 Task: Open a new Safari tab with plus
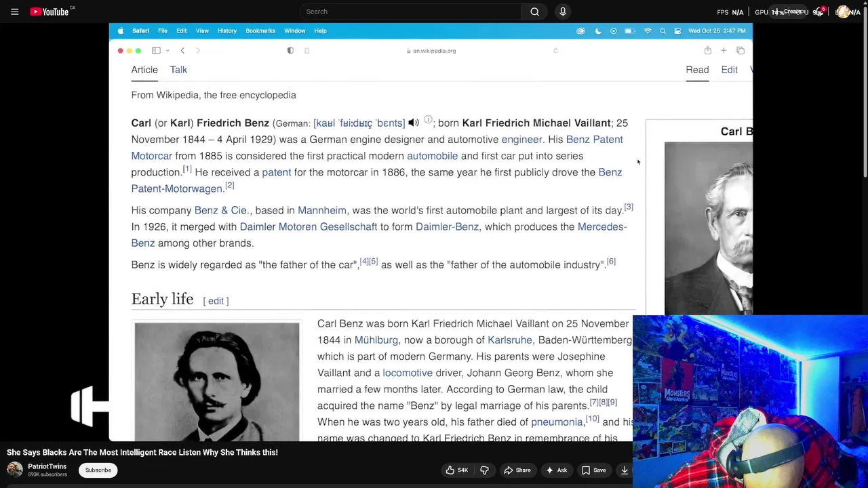coord(724,51)
